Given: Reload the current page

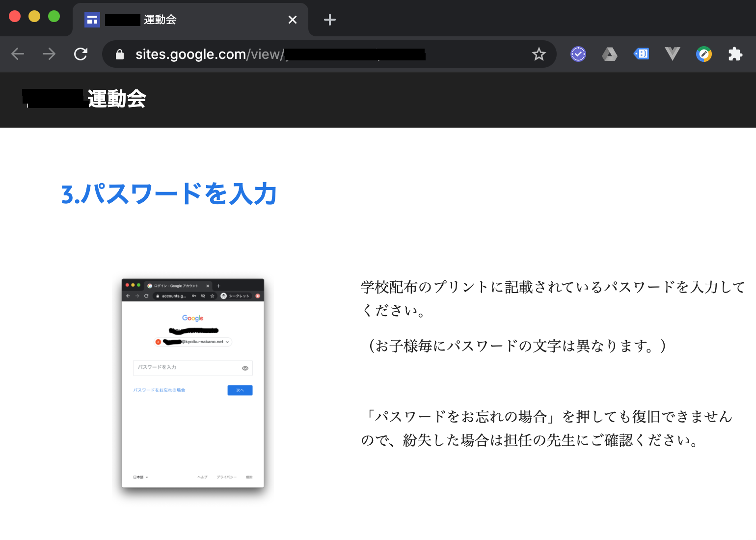Looking at the screenshot, I should [x=81, y=54].
